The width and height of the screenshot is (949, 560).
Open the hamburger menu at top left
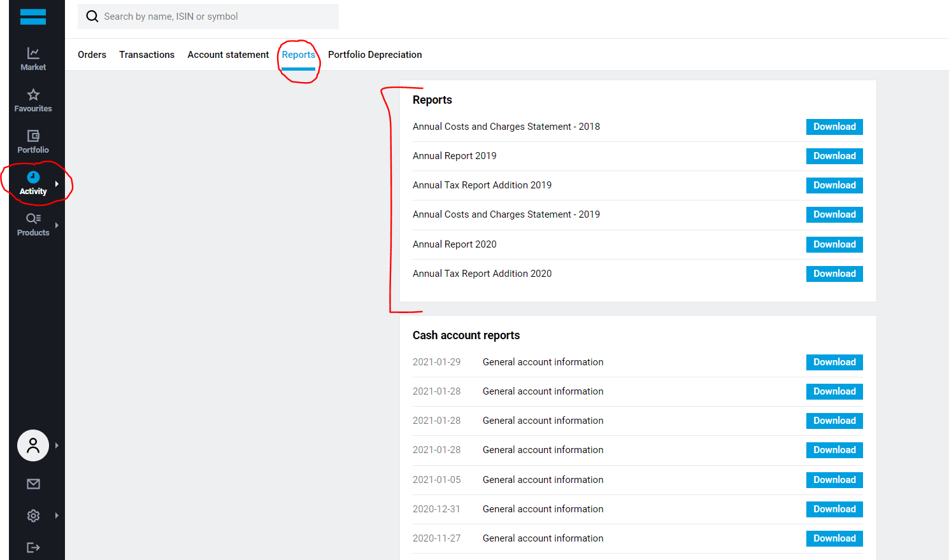pos(33,17)
